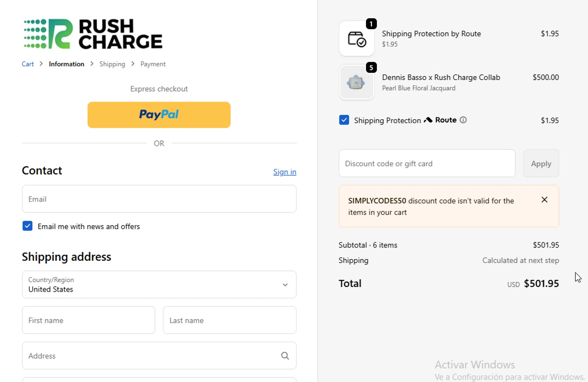The height and width of the screenshot is (382, 588).
Task: Click the Dennis Basso x Rush Charge Collab title
Action: click(x=441, y=77)
